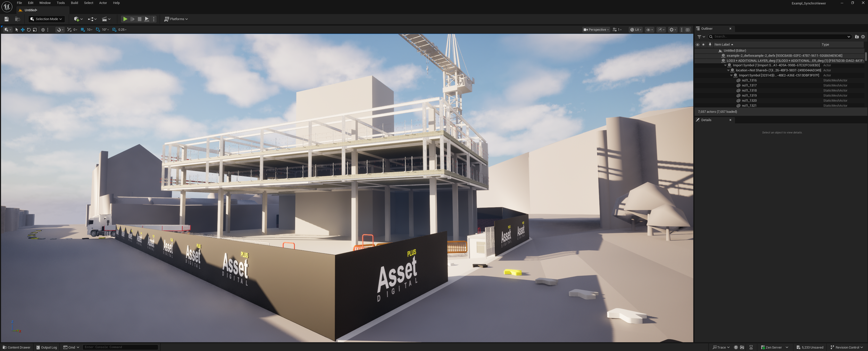868x351 pixels.
Task: Click the Outliner star column header
Action: [x=703, y=45]
